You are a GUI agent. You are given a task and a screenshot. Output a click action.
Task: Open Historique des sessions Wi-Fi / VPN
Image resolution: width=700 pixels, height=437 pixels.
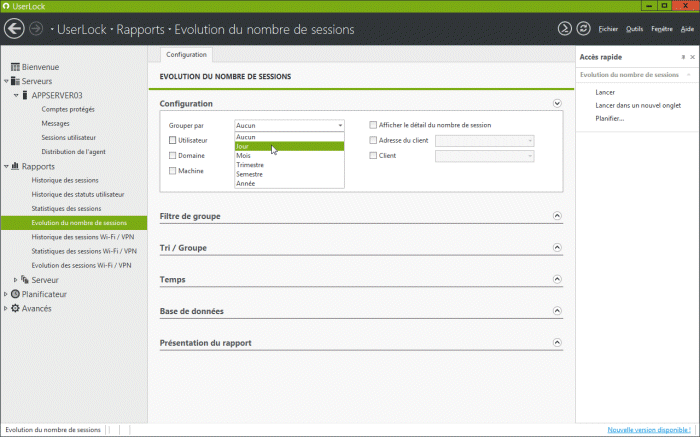83,237
